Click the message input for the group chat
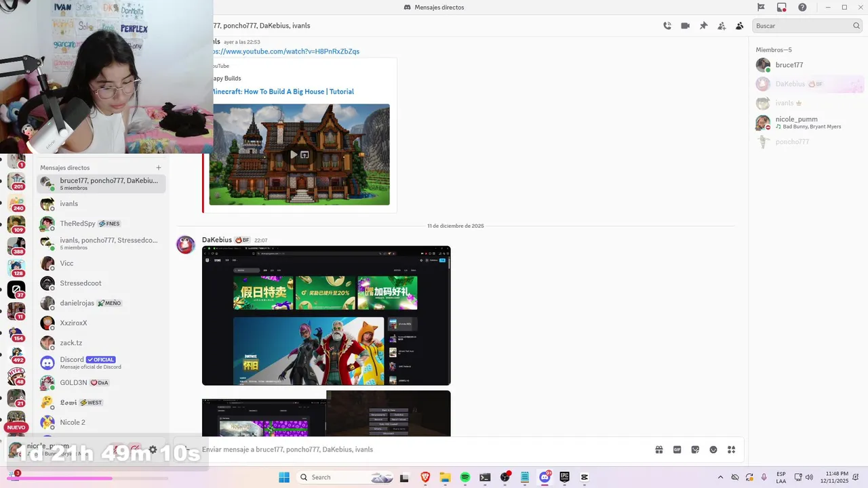 pos(420,449)
